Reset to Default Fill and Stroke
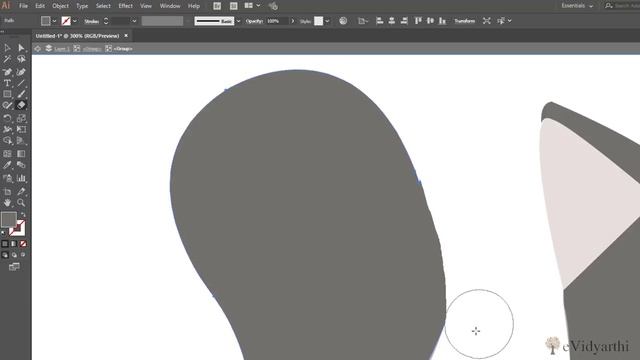 [x=4, y=233]
